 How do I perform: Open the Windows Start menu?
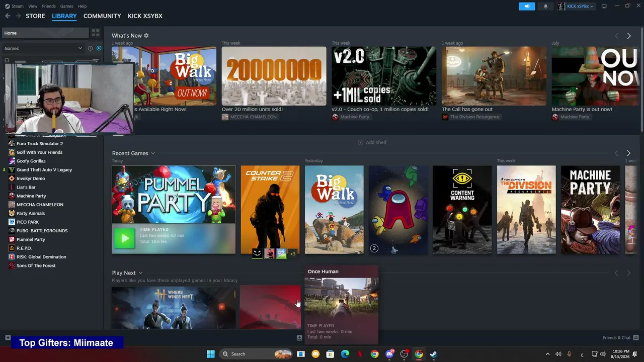click(211, 354)
